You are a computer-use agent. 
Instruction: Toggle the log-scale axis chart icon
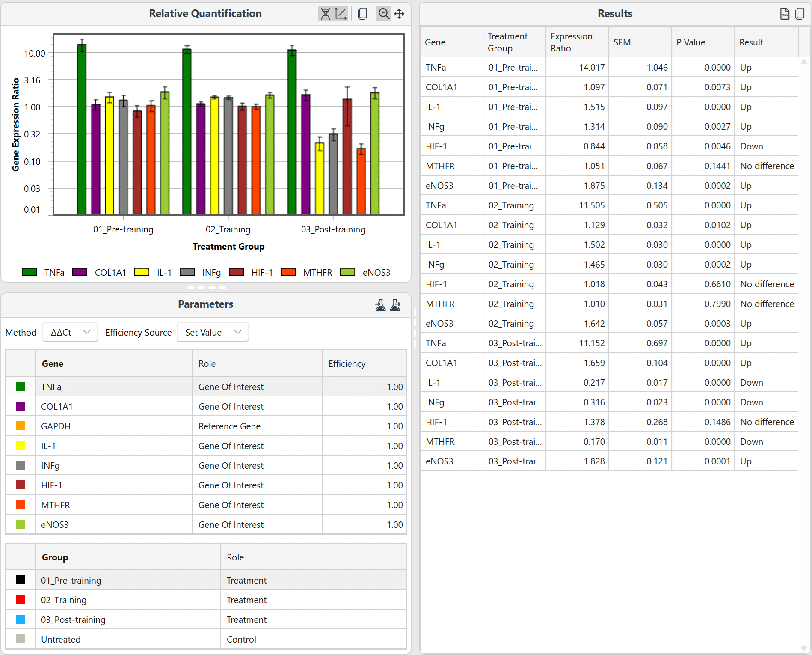341,14
